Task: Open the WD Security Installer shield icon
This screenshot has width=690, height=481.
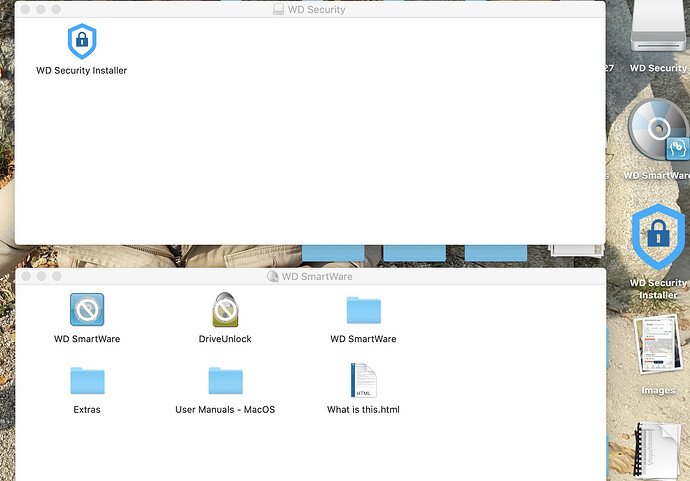Action: 82,41
